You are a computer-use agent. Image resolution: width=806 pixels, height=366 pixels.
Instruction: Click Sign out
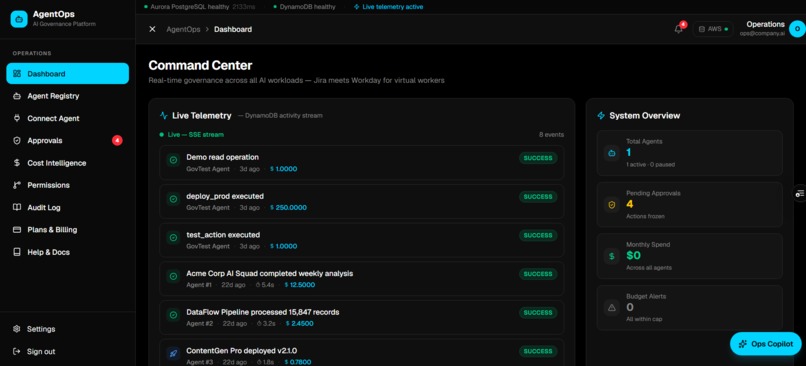tap(67, 352)
